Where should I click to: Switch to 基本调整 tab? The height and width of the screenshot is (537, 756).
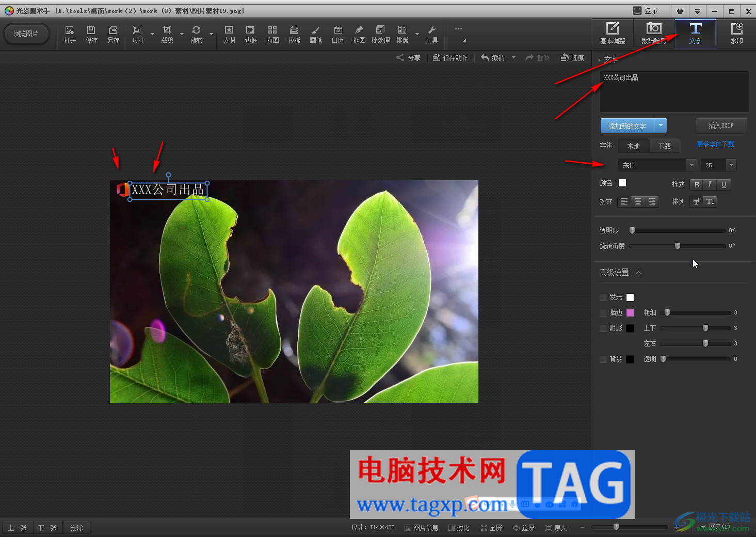[613, 34]
